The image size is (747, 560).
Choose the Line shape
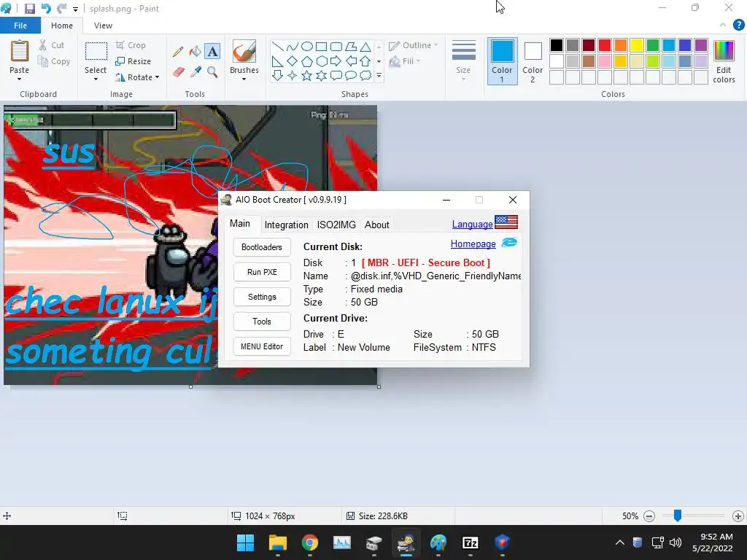click(x=278, y=46)
